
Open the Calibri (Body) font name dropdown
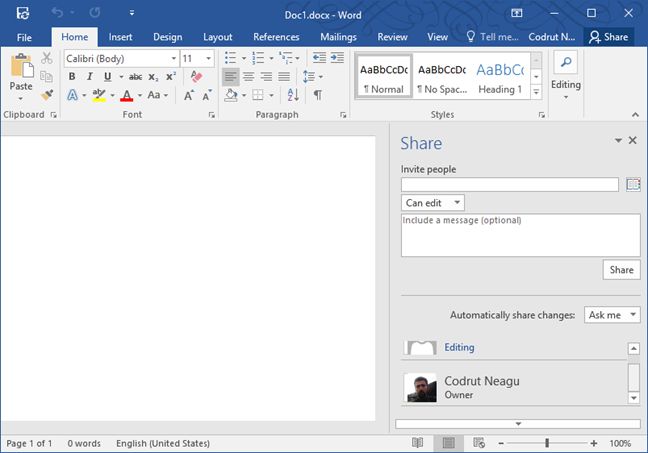coord(174,58)
